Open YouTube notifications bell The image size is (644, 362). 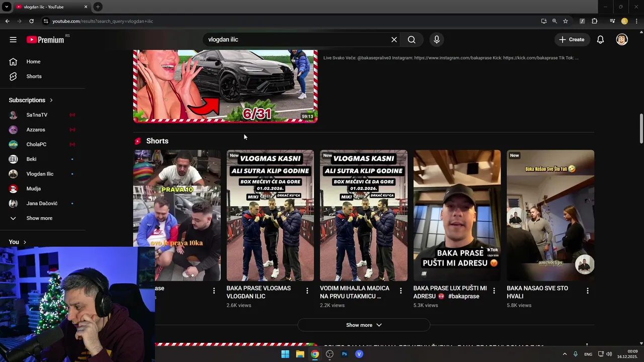[x=600, y=40]
